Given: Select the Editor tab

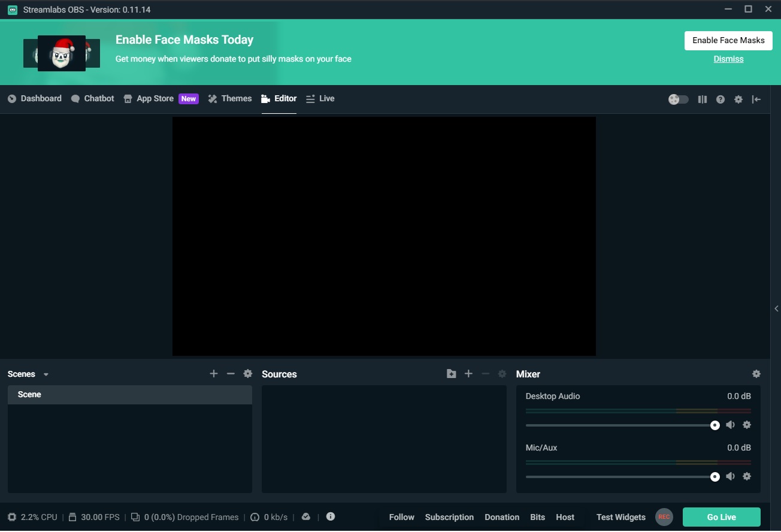Looking at the screenshot, I should pos(279,99).
